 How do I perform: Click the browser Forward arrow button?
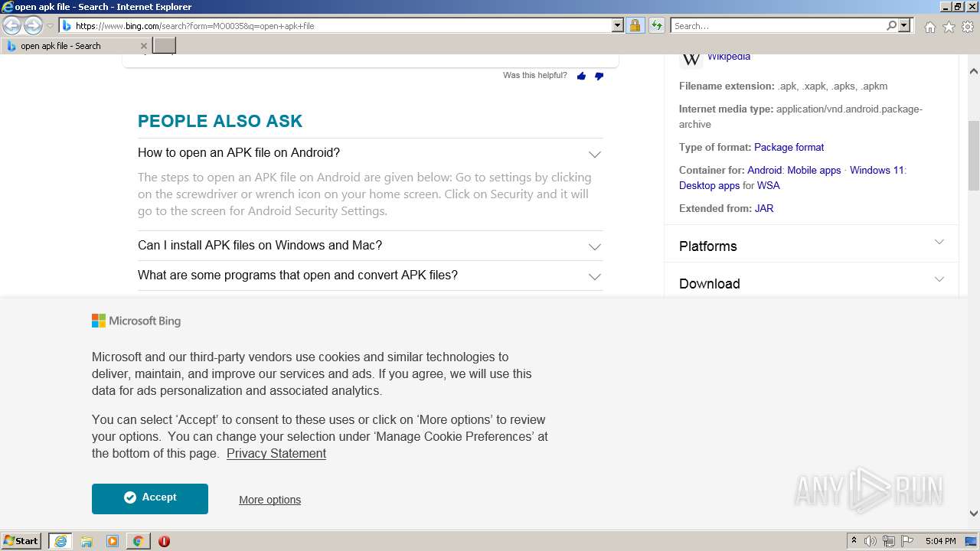pyautogui.click(x=33, y=26)
